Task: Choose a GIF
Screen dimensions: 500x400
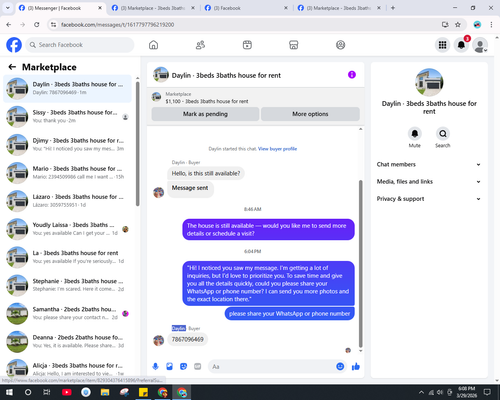Action: [197, 367]
